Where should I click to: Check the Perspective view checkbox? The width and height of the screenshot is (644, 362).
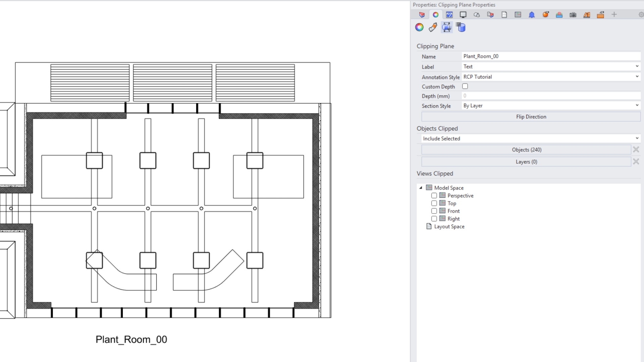pos(434,196)
